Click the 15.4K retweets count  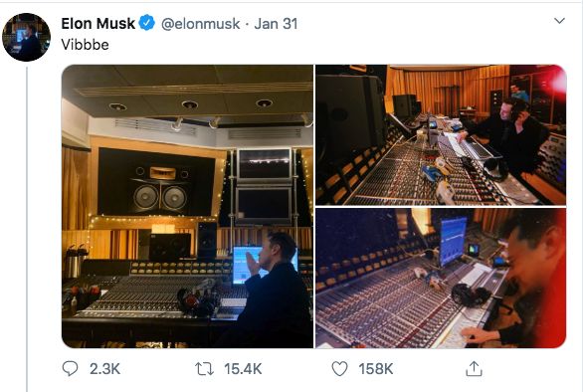(243, 369)
